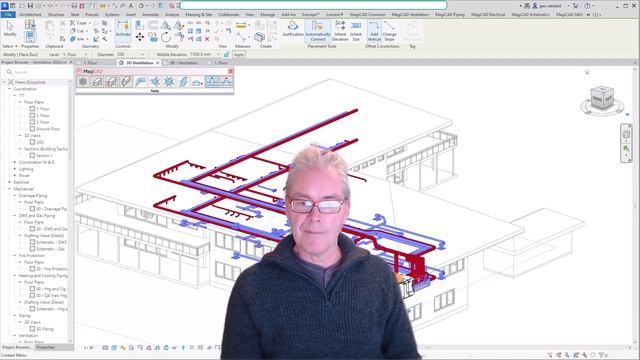
Task: Switch to Project Browser tab at panel bottom
Action: click(17, 347)
